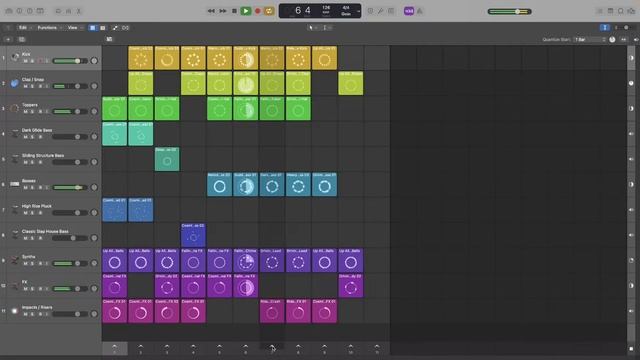
Task: Mute the Kick track
Action: [26, 61]
